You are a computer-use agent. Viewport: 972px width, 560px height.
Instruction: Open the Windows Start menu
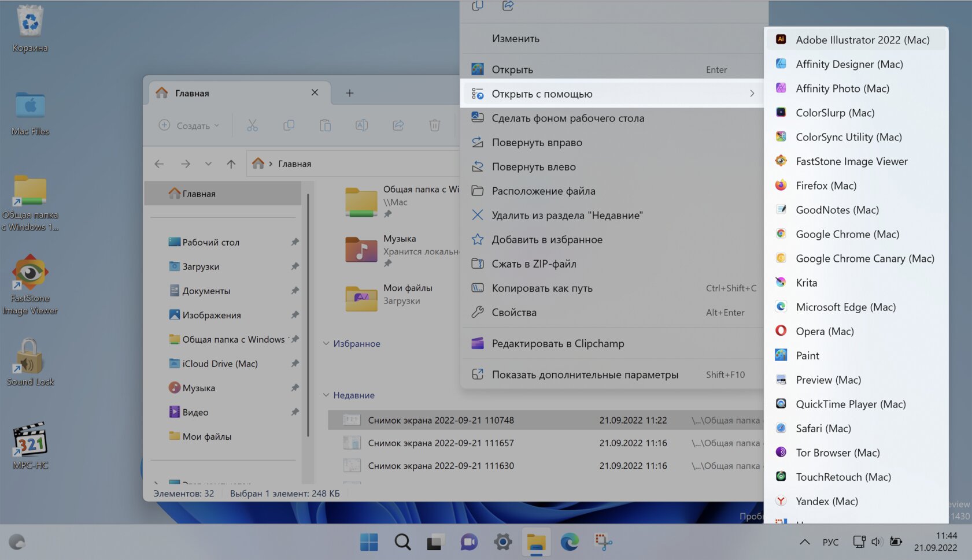click(369, 542)
